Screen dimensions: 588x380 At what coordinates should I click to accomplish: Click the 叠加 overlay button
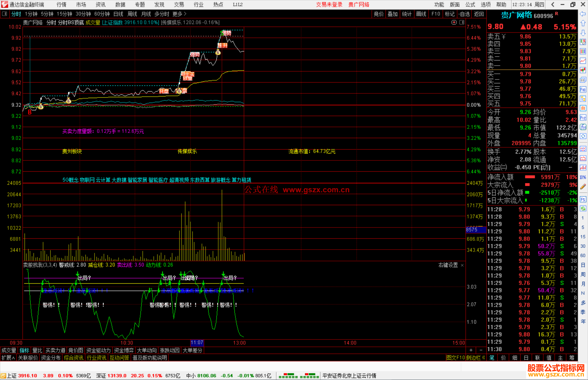pos(392,14)
